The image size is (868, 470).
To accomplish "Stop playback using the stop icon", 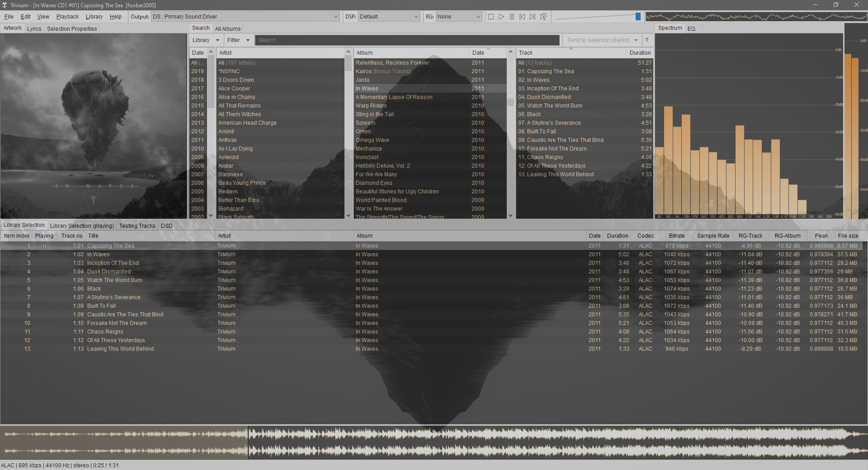I will pos(491,17).
